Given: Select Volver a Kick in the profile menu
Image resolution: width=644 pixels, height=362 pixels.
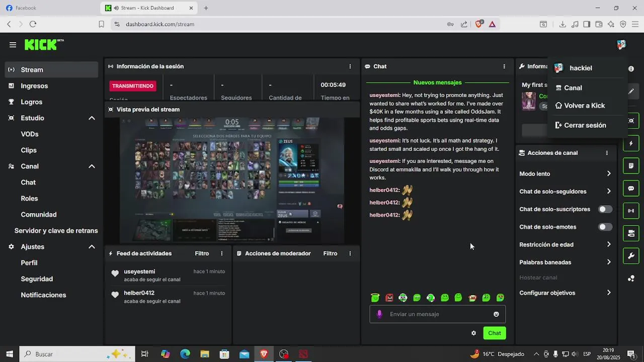Looking at the screenshot, I should 587,106.
